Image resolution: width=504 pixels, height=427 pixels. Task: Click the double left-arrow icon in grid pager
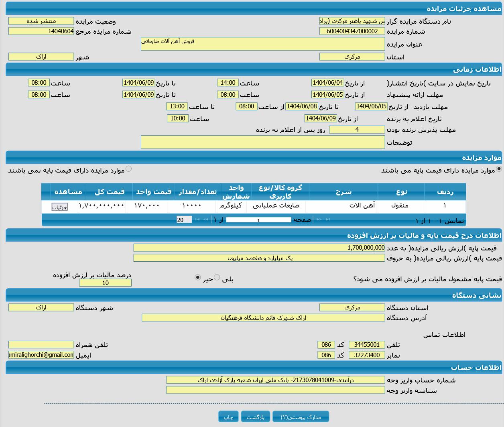tap(206, 220)
